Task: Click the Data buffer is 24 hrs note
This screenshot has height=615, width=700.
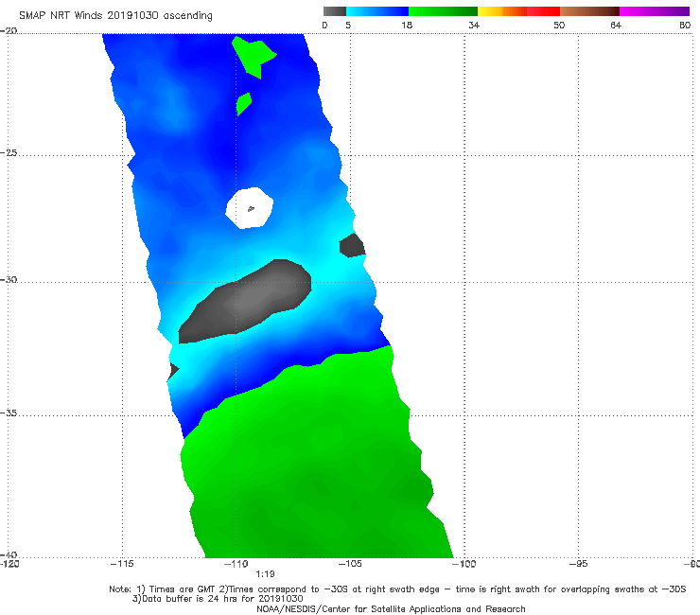Action: click(x=218, y=599)
